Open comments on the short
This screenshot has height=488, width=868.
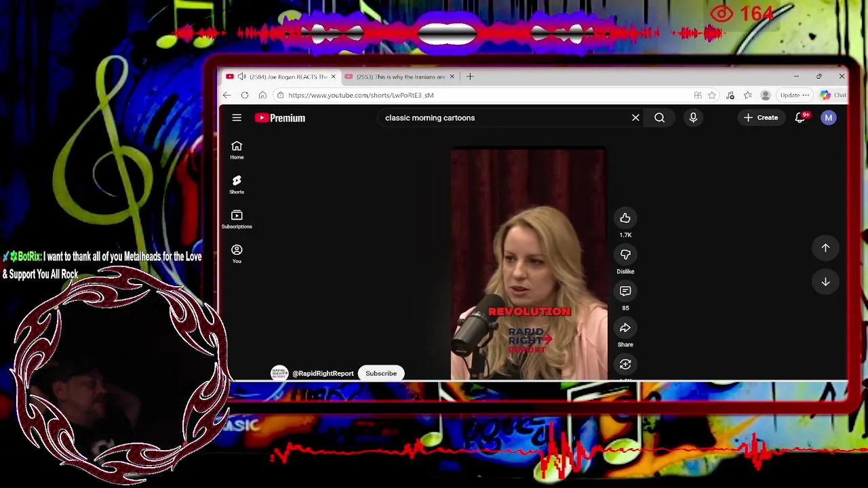pos(625,291)
